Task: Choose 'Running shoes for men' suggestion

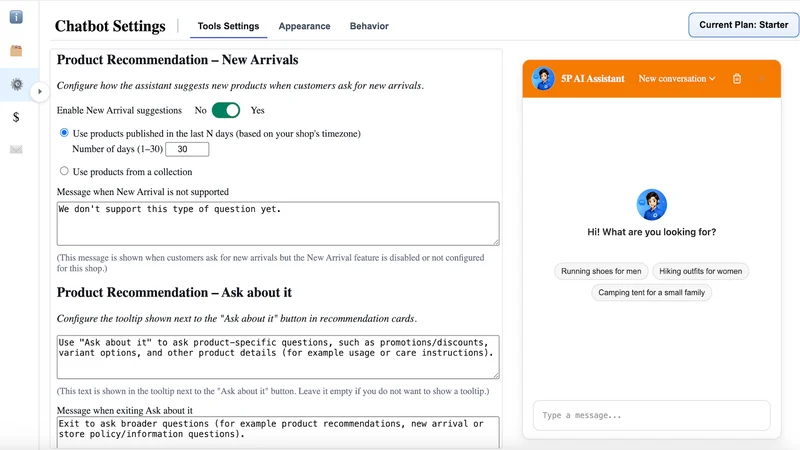Action: click(x=601, y=271)
